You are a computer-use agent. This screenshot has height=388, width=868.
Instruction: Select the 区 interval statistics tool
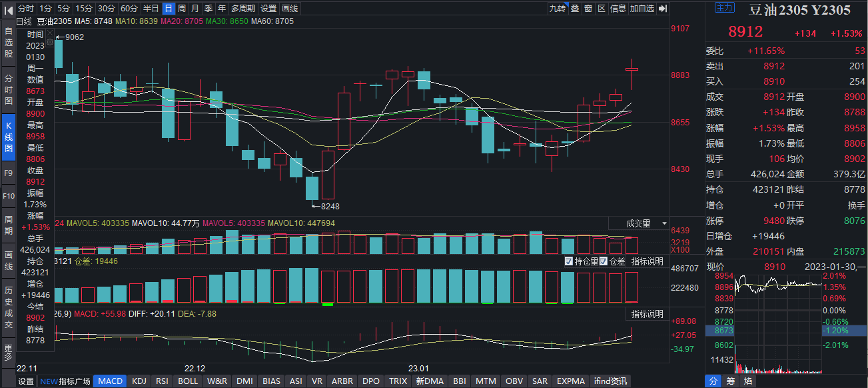click(602, 9)
